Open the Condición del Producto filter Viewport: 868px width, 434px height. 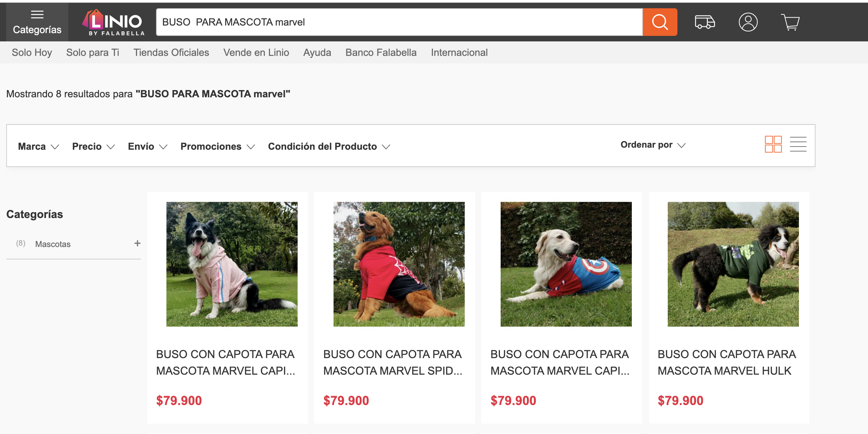point(329,146)
